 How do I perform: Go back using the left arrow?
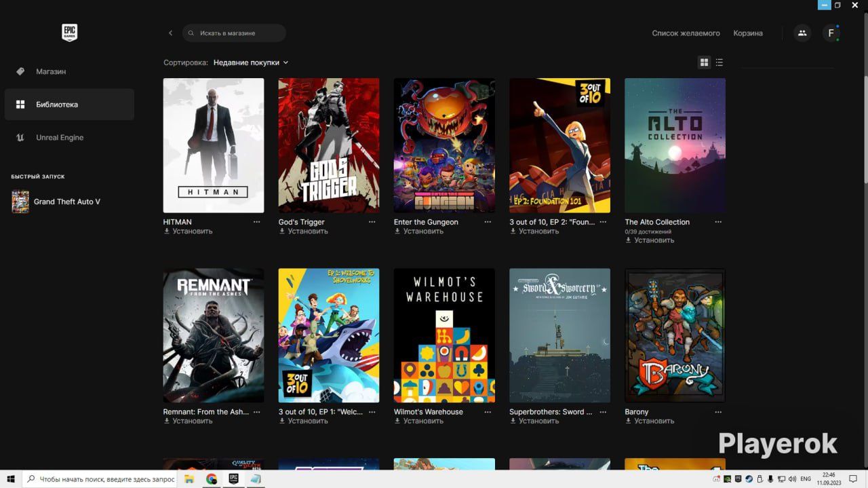click(170, 33)
